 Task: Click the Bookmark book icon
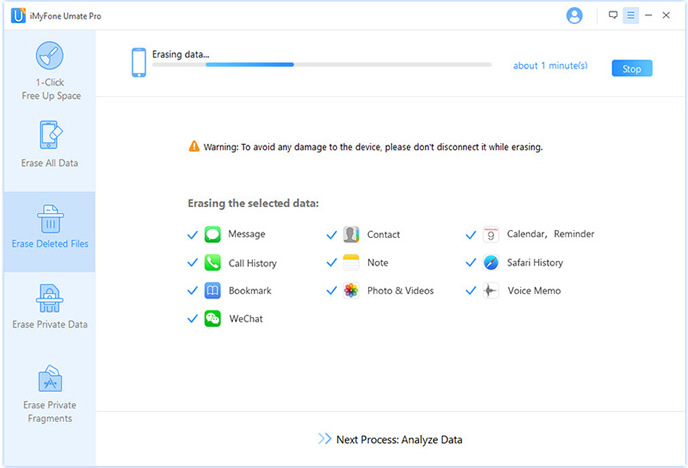(x=213, y=291)
